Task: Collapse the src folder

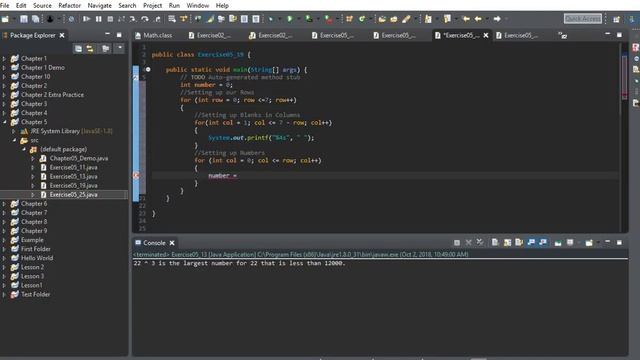Action: coord(14,140)
